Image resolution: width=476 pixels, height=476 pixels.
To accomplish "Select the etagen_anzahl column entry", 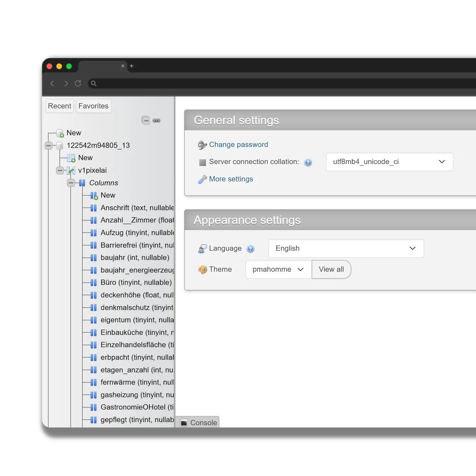I will [x=137, y=370].
